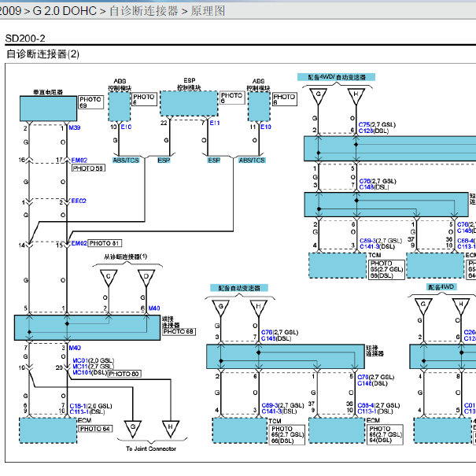
Task: Click the D triangle connector under 从诊断连接器(1)
Action: (x=146, y=278)
